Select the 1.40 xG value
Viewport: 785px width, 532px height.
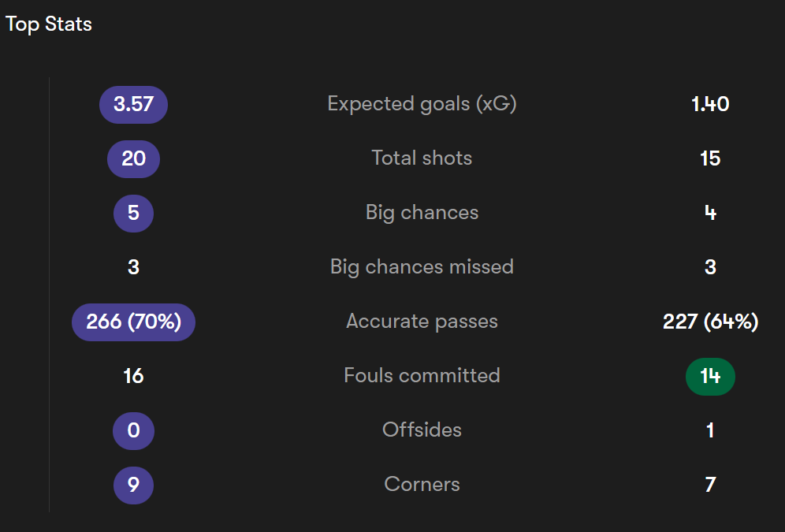(x=710, y=104)
